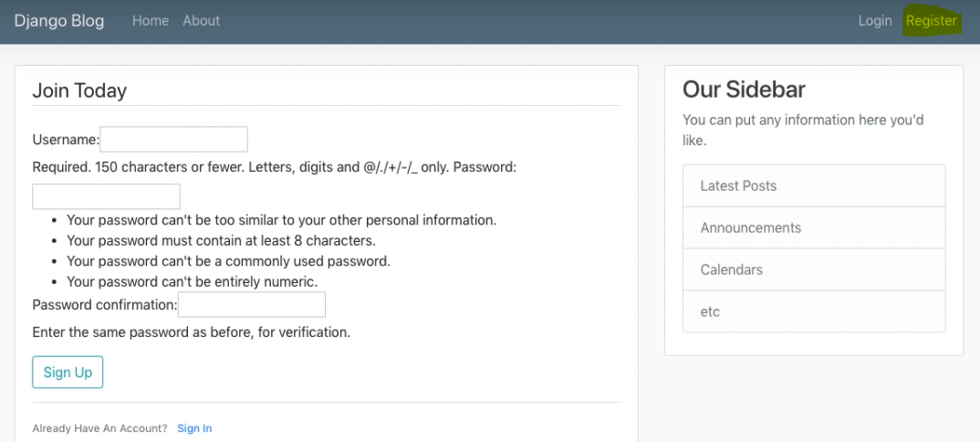Focus the Password confirmation field
Screen dimensions: 980x442
tap(251, 305)
